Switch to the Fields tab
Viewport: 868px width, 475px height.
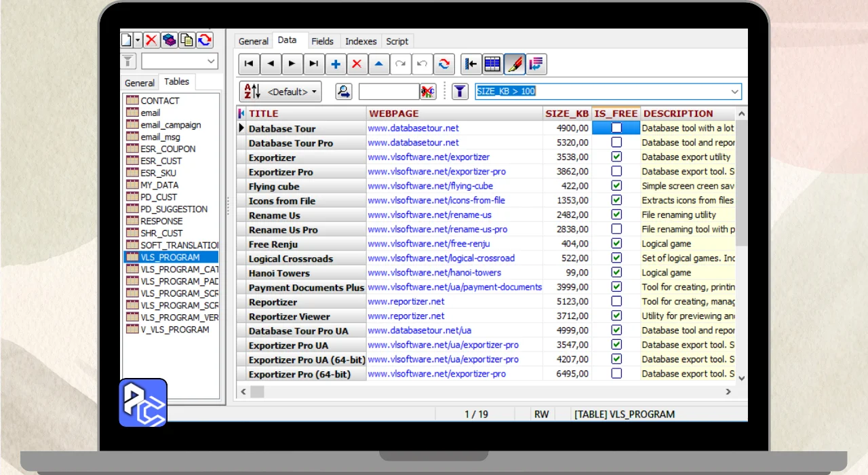tap(322, 41)
